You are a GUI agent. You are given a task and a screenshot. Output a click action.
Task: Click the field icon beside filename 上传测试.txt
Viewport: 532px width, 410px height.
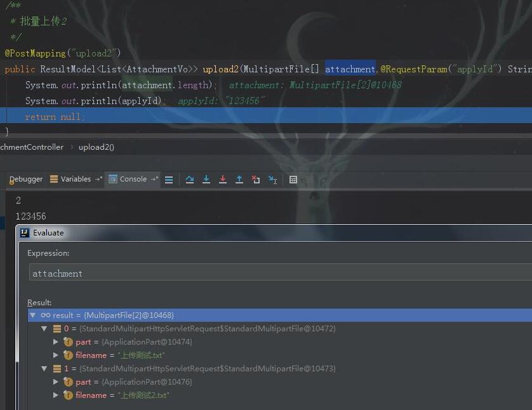pyautogui.click(x=68, y=355)
